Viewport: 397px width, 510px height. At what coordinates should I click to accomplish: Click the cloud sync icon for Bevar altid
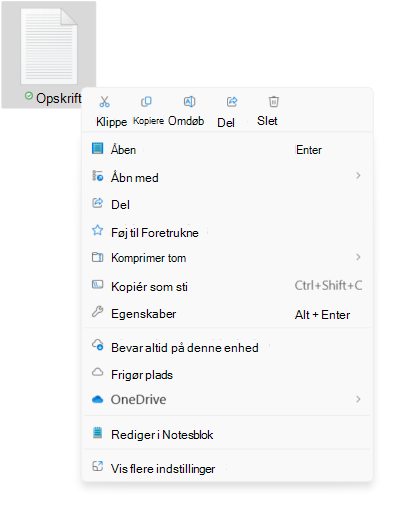click(x=98, y=345)
